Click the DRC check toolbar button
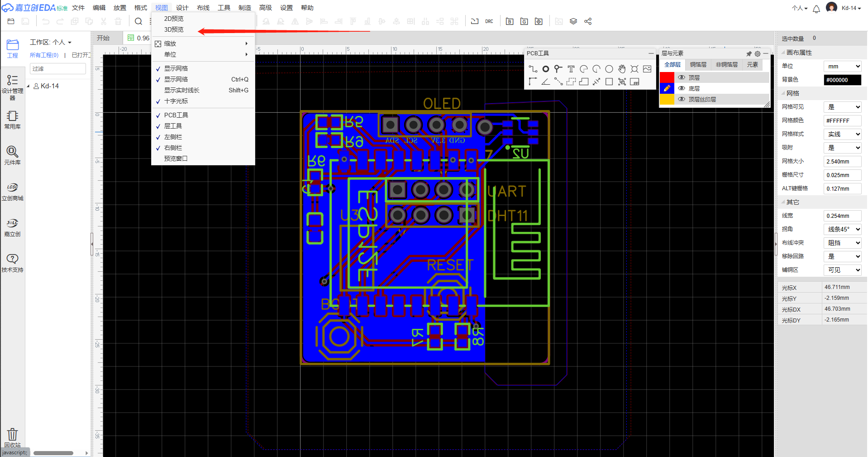Image resolution: width=868 pixels, height=457 pixels. 489,21
